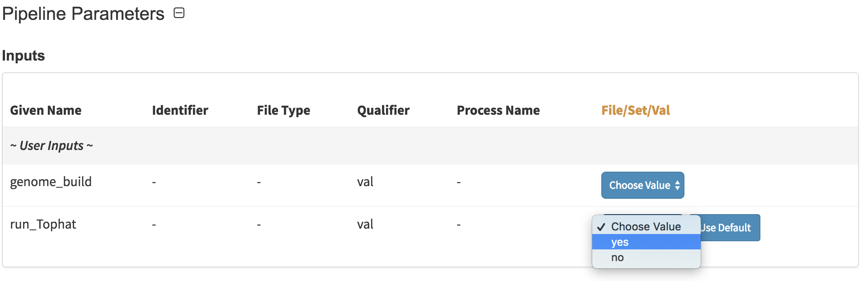Click the Pipeline Parameters title
This screenshot has height=281, width=868.
pyautogui.click(x=83, y=14)
